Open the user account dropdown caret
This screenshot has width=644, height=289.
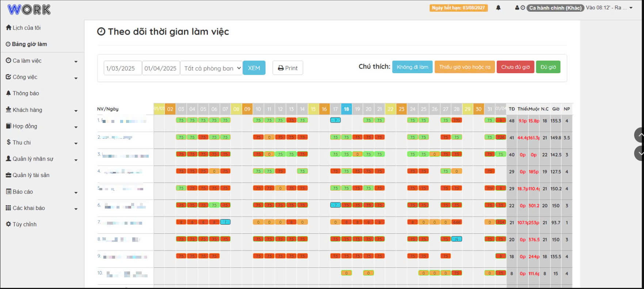point(631,8)
